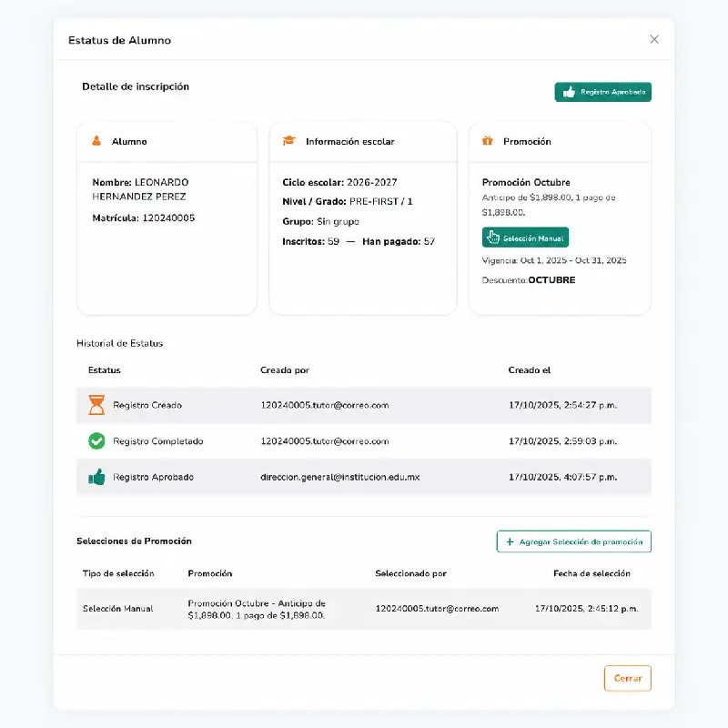Click the date 17/10/2025, 2:54:27 p.m.
The image size is (728, 728).
(x=562, y=405)
